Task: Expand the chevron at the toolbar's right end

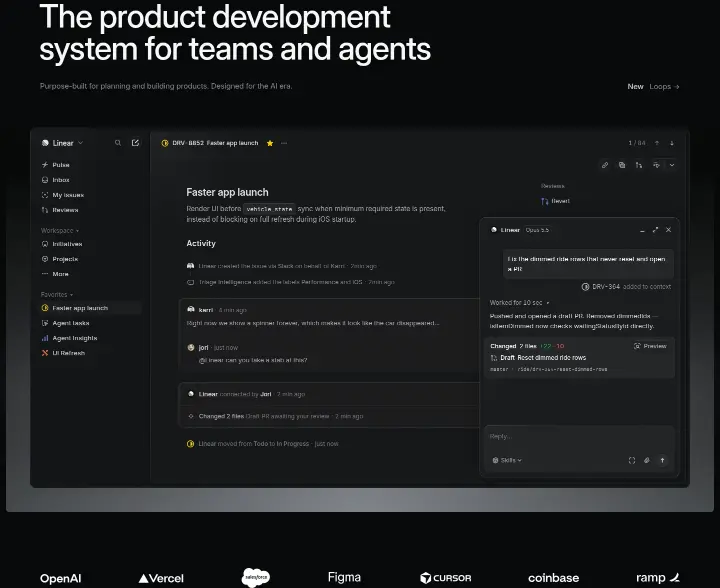Action: (x=672, y=165)
